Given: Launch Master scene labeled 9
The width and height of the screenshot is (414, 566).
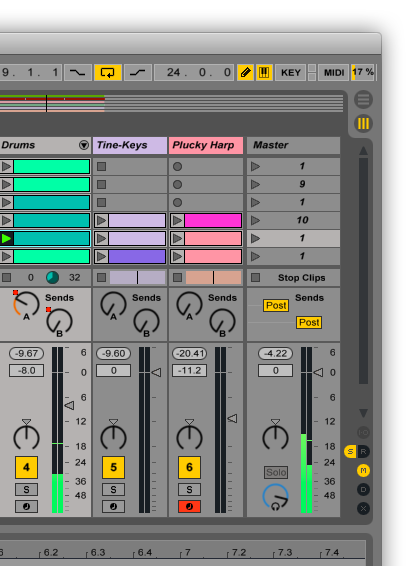Looking at the screenshot, I should coord(256,184).
